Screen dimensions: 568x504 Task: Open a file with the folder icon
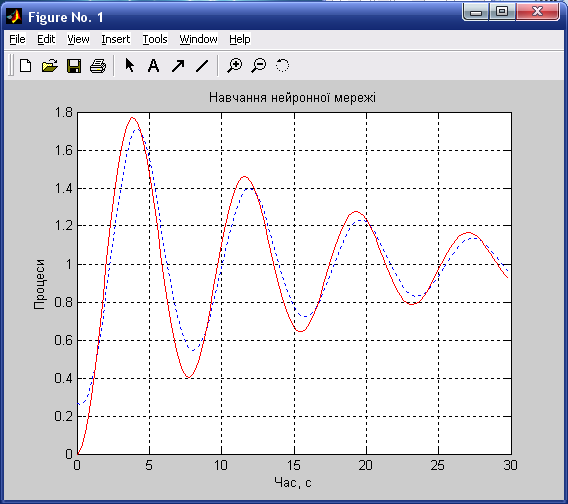[x=50, y=66]
